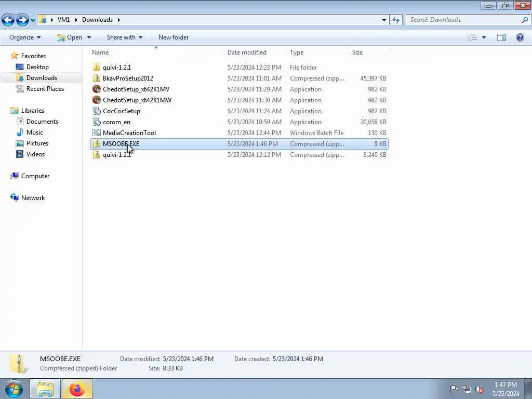Screen dimensions: 532x399
Task: Open the Videos library
Action: 35,154
